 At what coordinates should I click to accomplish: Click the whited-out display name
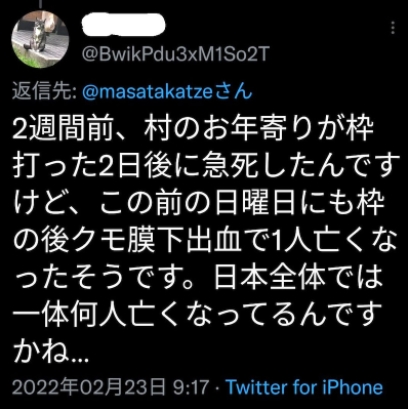pos(124,25)
